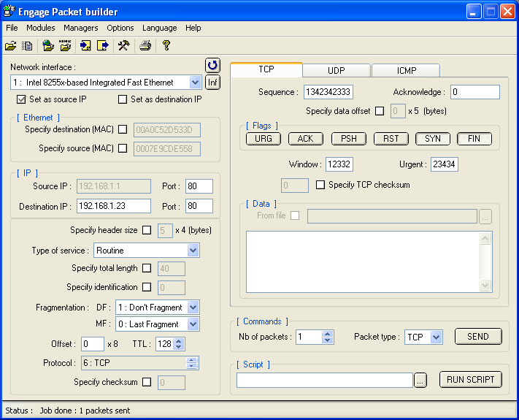
Task: Refresh the network interface list
Action: click(212, 65)
